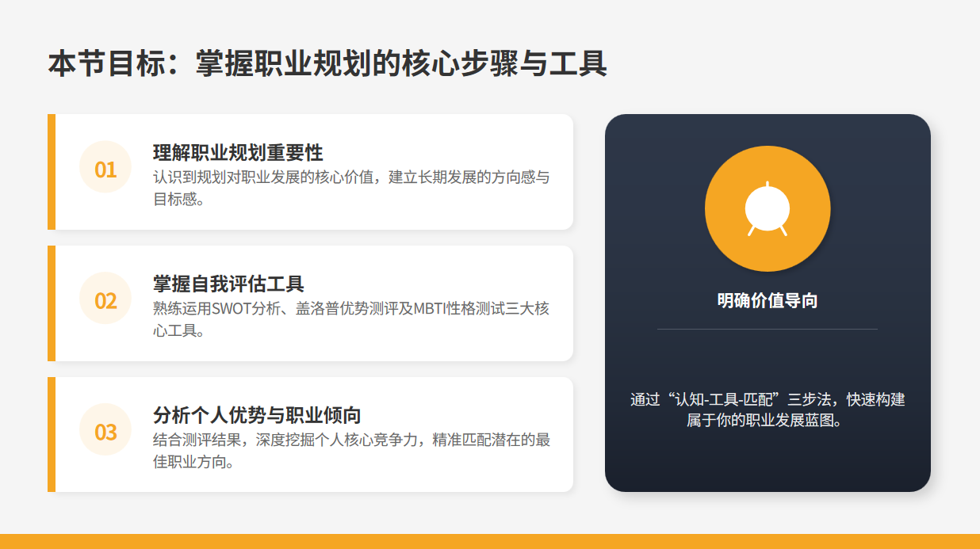Click the number 02 badge icon
The image size is (980, 549).
105,298
